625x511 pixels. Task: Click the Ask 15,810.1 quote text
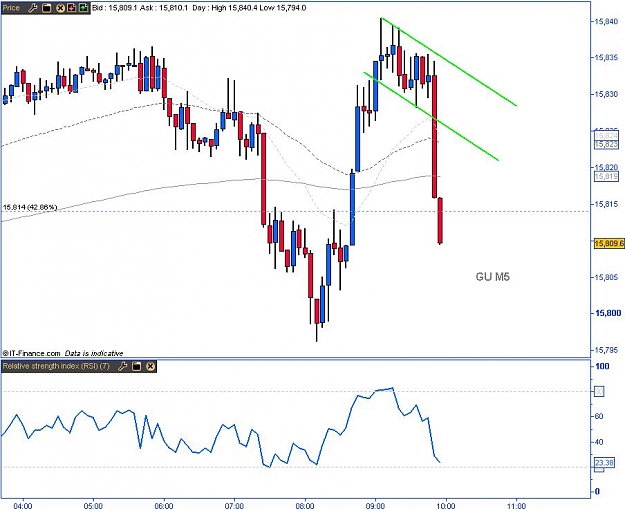pos(163,8)
